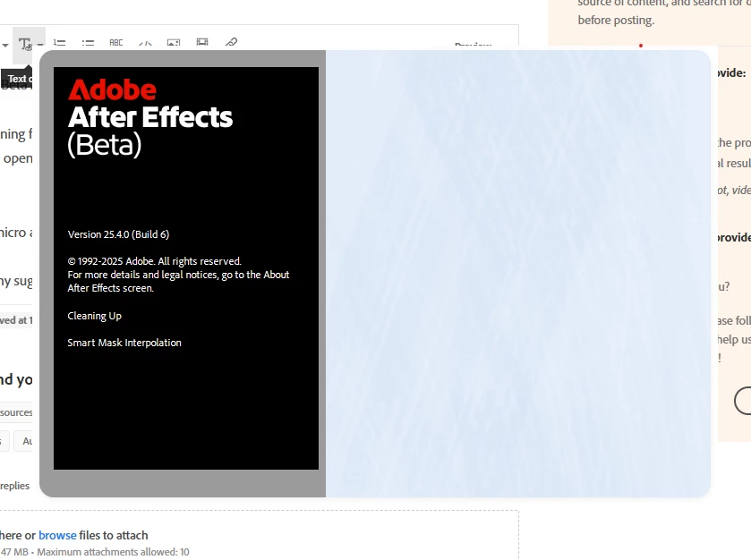This screenshot has height=560, width=751.
Task: Insert a numbered list from the editor toolbar
Action: (59, 43)
